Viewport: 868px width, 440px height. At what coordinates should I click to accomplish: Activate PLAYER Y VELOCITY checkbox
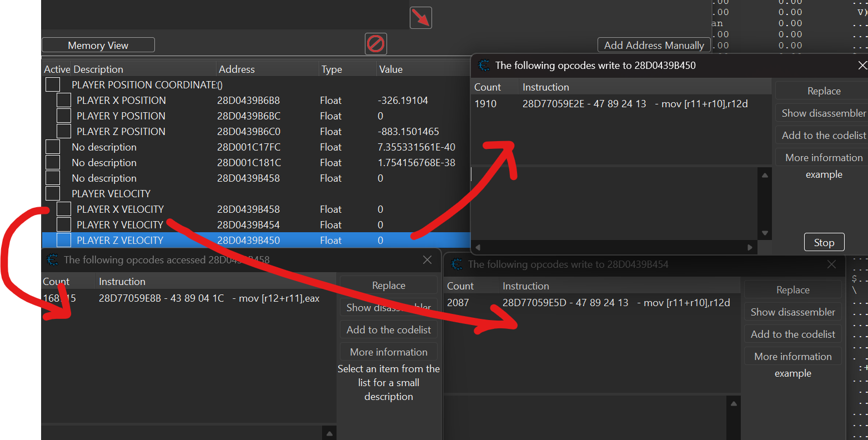[x=64, y=224]
